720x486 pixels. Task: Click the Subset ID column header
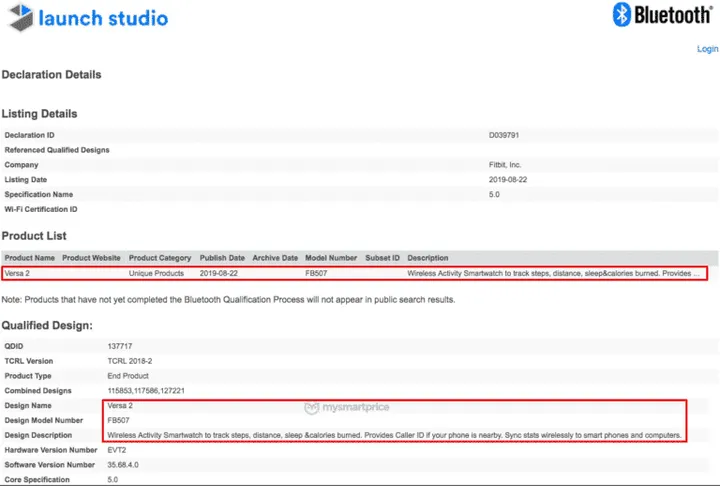[x=382, y=258]
